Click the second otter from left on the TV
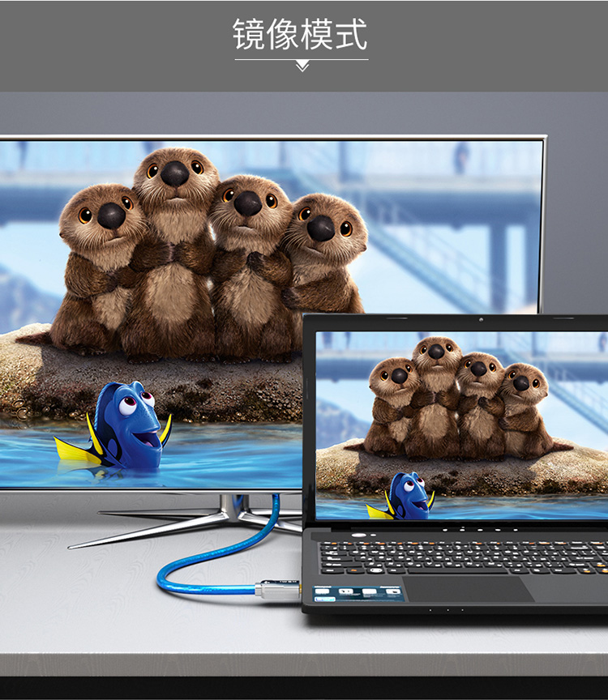The height and width of the screenshot is (700, 608). tap(173, 243)
